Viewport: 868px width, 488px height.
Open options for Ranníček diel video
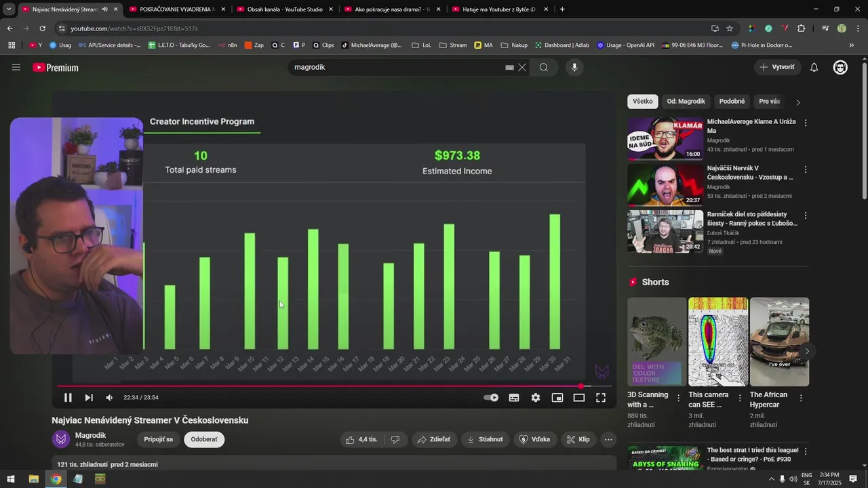tap(806, 216)
